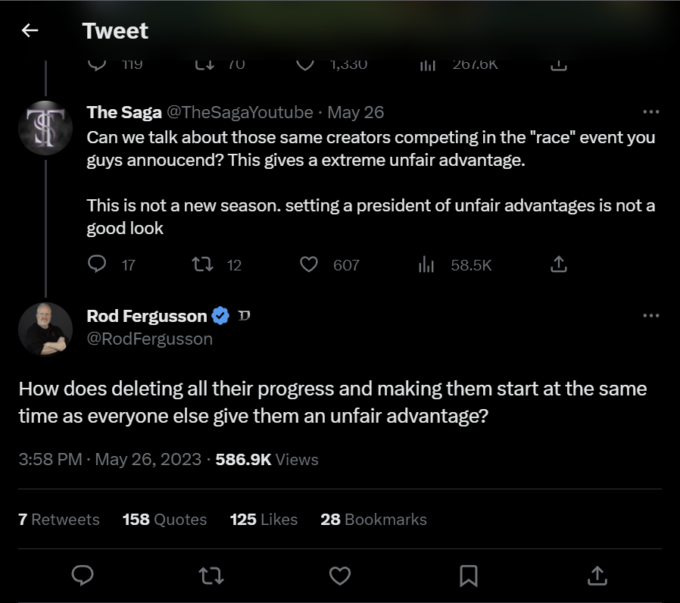This screenshot has height=603, width=680.
Task: Open more options on The Saga's tweet
Action: tap(651, 112)
